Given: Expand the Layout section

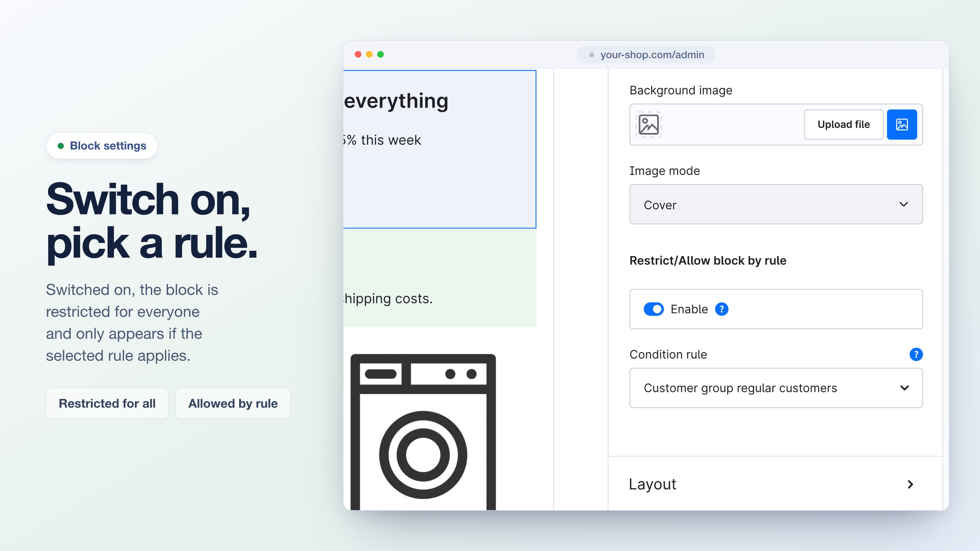Looking at the screenshot, I should point(775,484).
